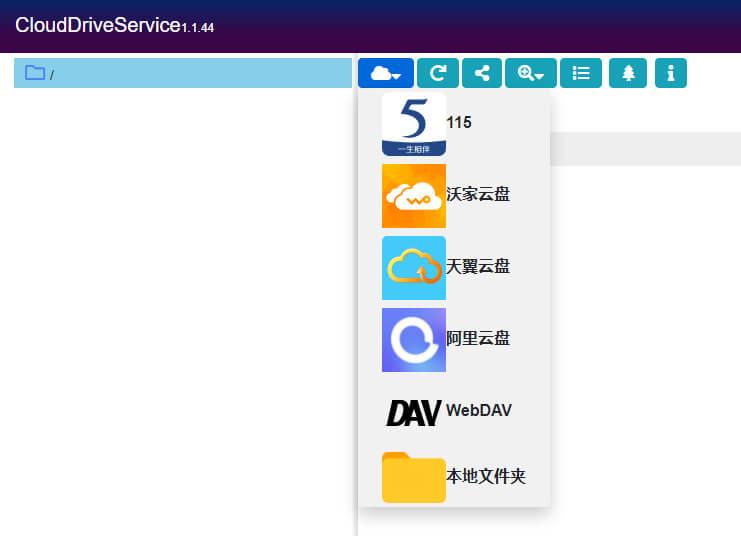Click the tree icon button
Viewport: 741px width, 536px height.
628,73
